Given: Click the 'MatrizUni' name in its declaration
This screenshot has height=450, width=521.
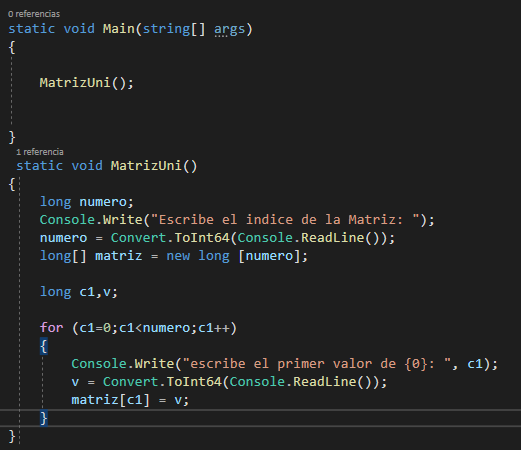Looking at the screenshot, I should (146, 166).
